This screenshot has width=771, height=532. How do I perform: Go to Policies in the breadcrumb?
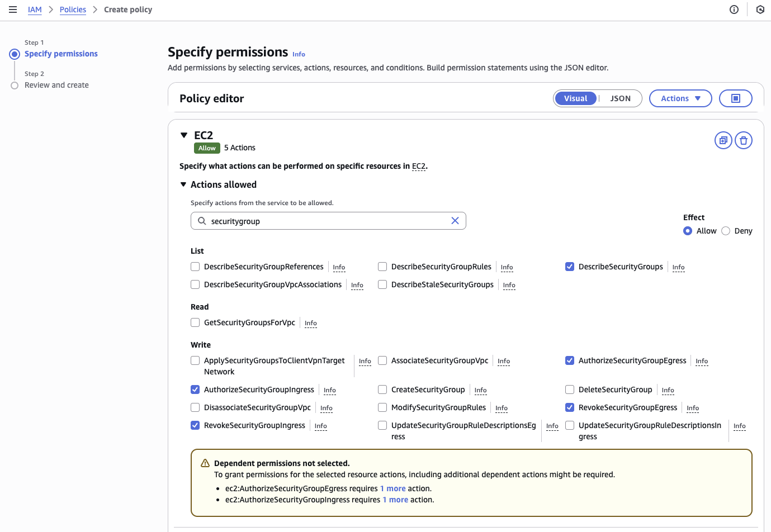73,9
